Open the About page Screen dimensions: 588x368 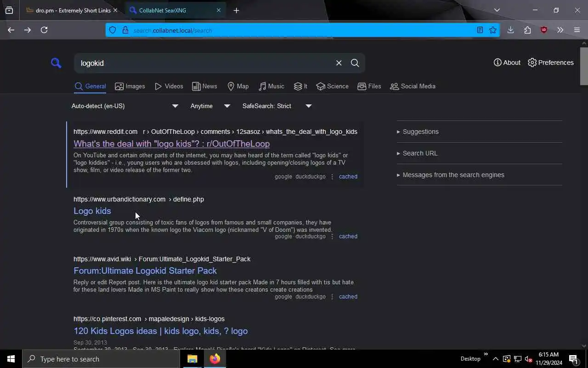tap(507, 63)
